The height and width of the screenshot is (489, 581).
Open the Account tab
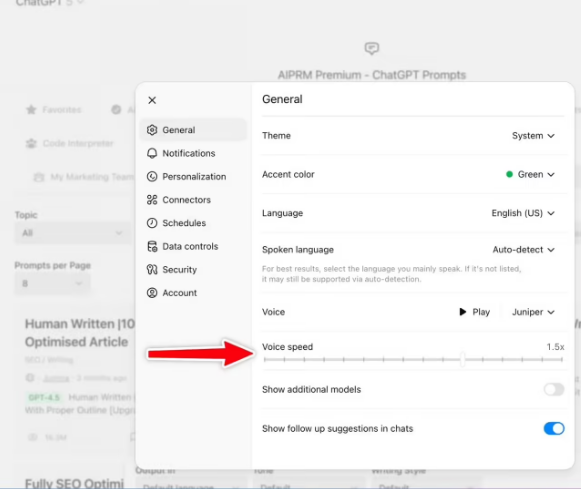pos(193,293)
